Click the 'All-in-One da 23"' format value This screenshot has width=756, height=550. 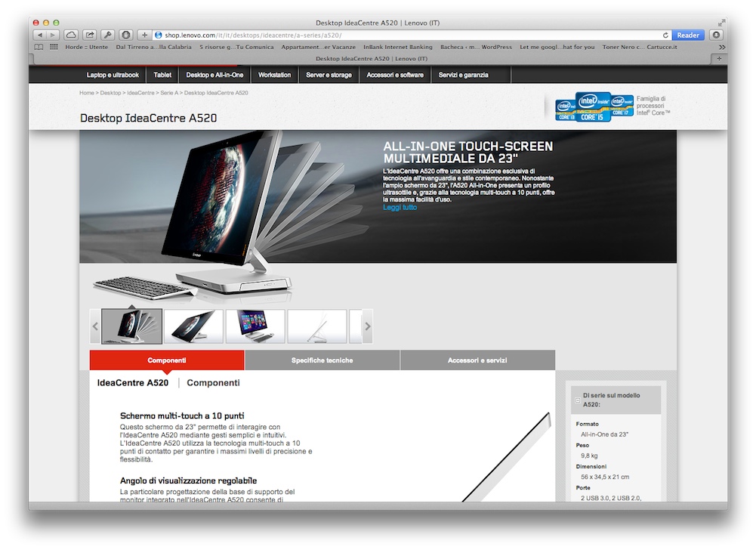(605, 434)
